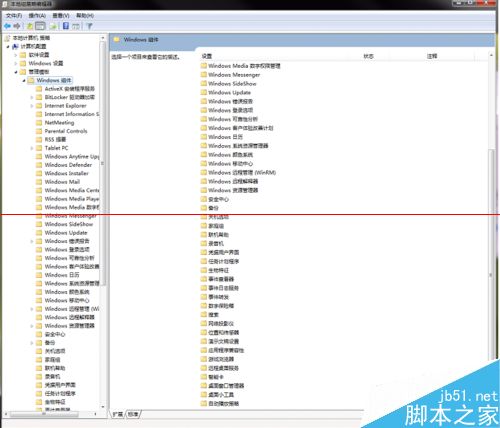500x428 pixels.
Task: Switch to the 扩展 tab at bottom
Action: [x=117, y=414]
